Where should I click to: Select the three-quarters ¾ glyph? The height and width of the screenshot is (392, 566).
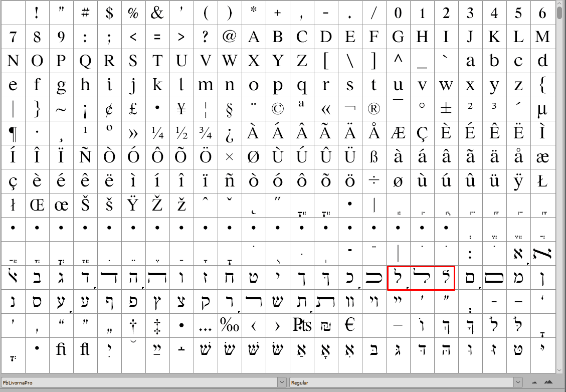[x=206, y=133]
